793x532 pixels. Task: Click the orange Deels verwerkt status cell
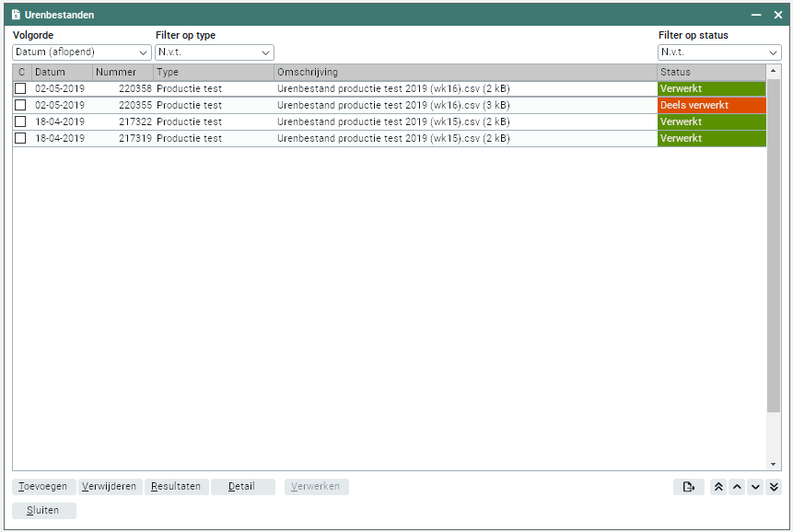(x=711, y=106)
